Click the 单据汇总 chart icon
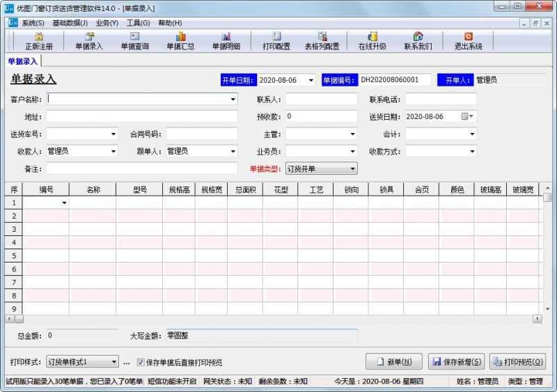 (x=180, y=41)
